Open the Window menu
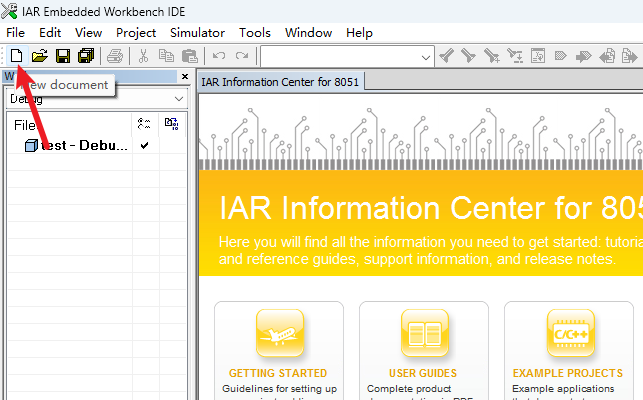 [308, 33]
